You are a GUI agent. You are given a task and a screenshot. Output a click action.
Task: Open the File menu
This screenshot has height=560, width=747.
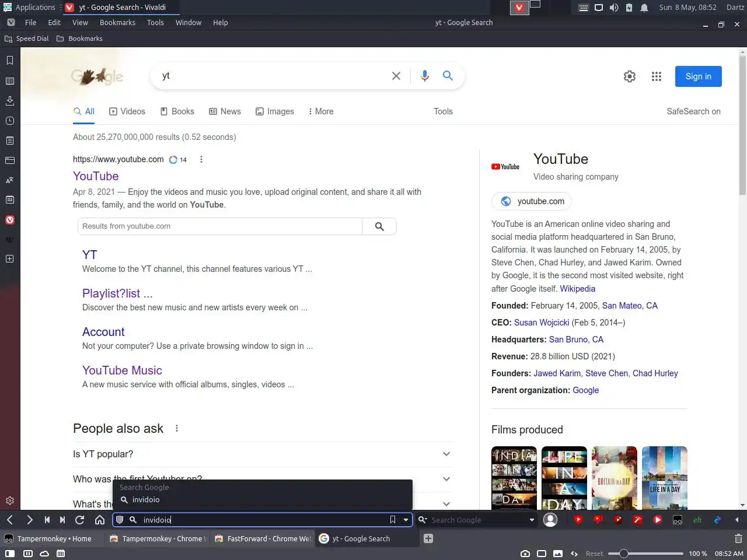pyautogui.click(x=30, y=22)
